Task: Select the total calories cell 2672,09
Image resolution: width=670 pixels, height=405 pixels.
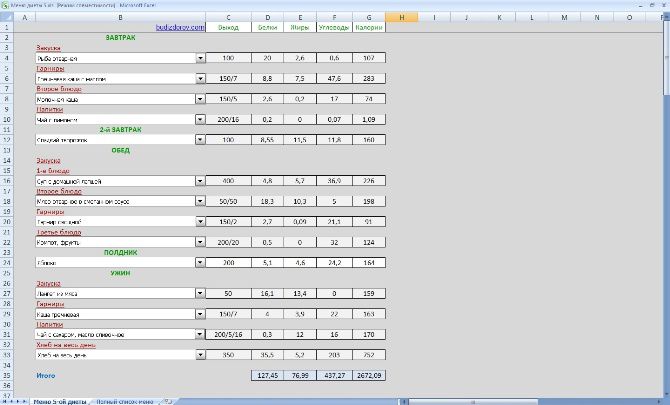Action: pos(368,375)
